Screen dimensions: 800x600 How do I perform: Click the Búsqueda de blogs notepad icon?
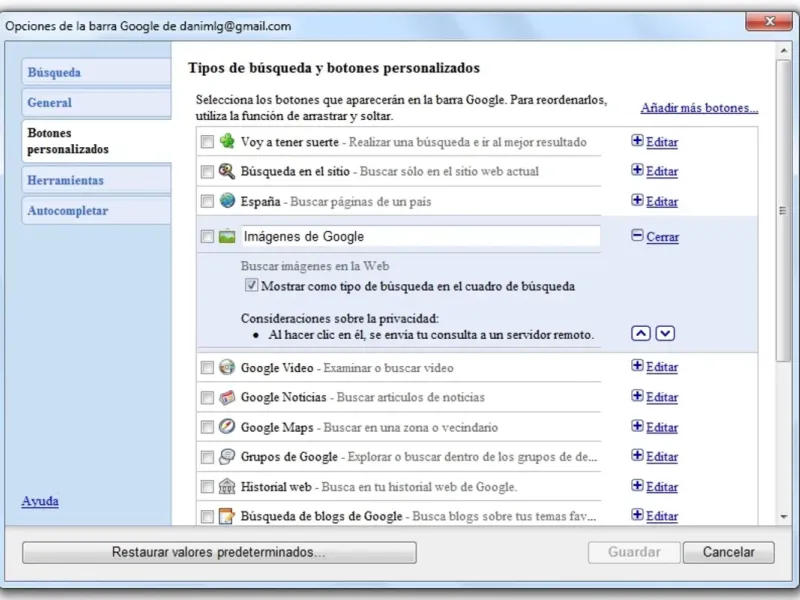[227, 516]
